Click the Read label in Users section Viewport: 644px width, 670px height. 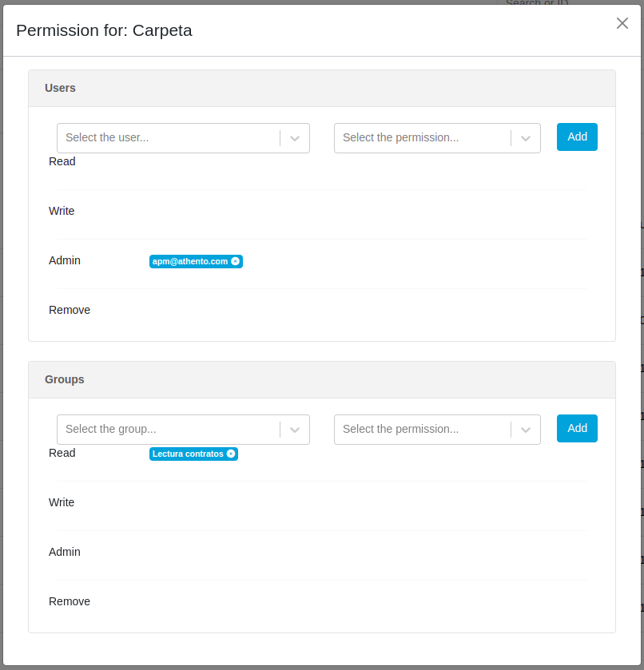point(62,161)
